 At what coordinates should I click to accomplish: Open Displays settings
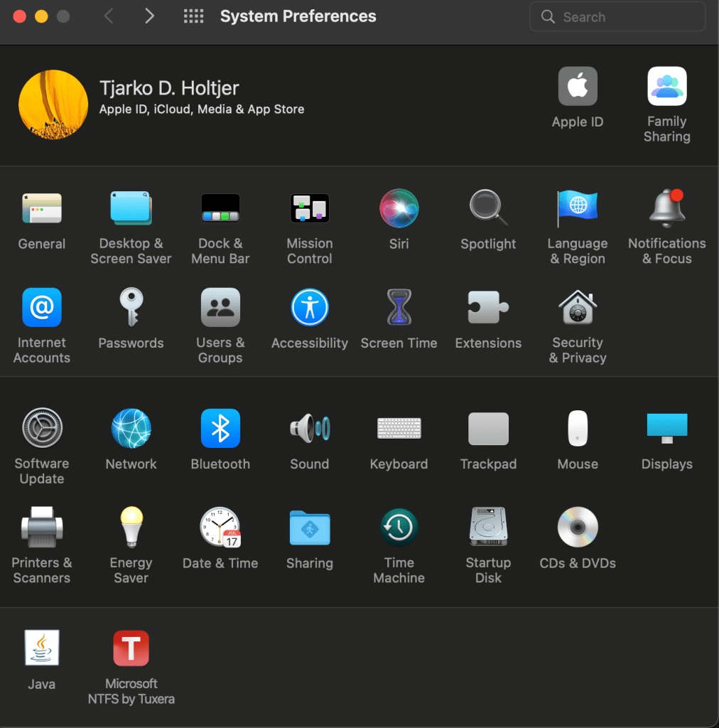[x=666, y=429]
